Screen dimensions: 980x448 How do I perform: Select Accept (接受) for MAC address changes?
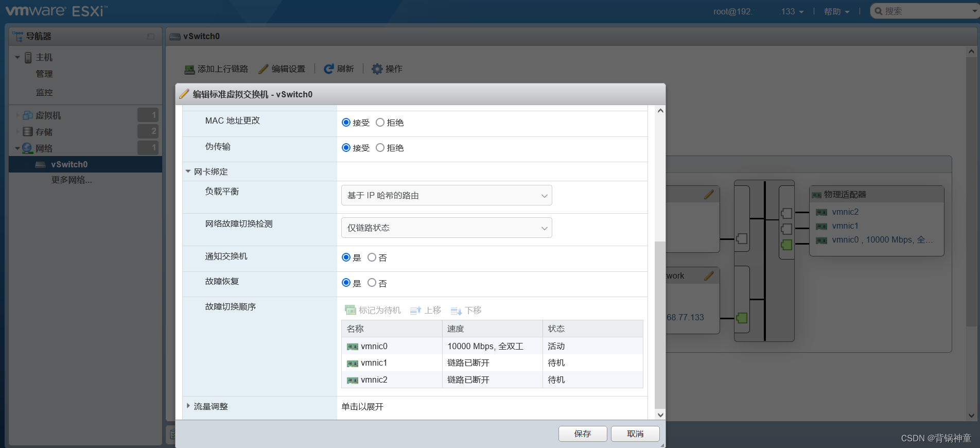click(346, 123)
